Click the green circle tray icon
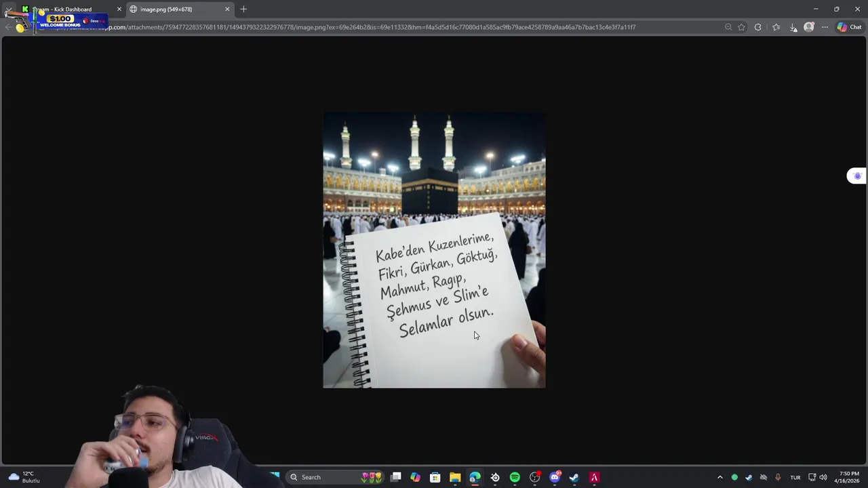This screenshot has height=488, width=868. tap(734, 477)
